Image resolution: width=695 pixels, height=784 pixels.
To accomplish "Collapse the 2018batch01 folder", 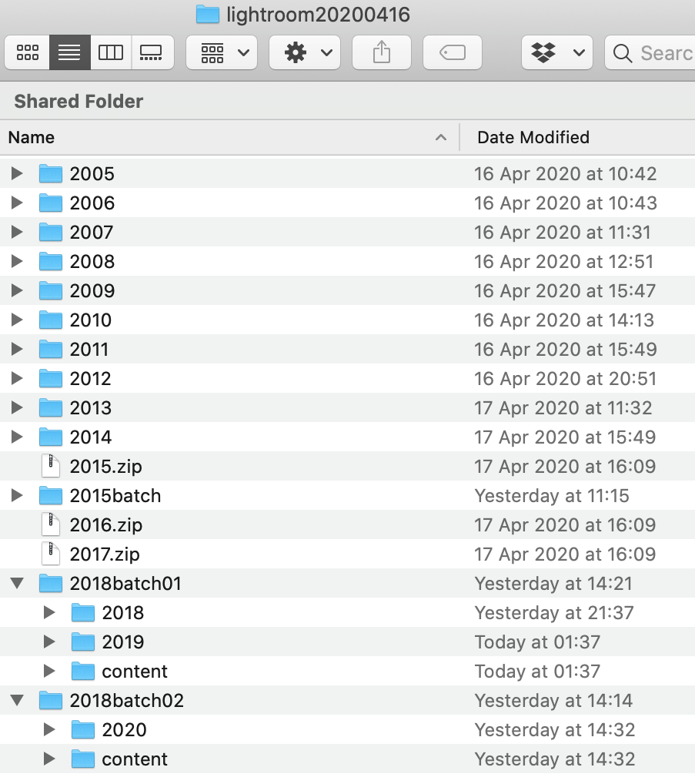I will coord(17,584).
